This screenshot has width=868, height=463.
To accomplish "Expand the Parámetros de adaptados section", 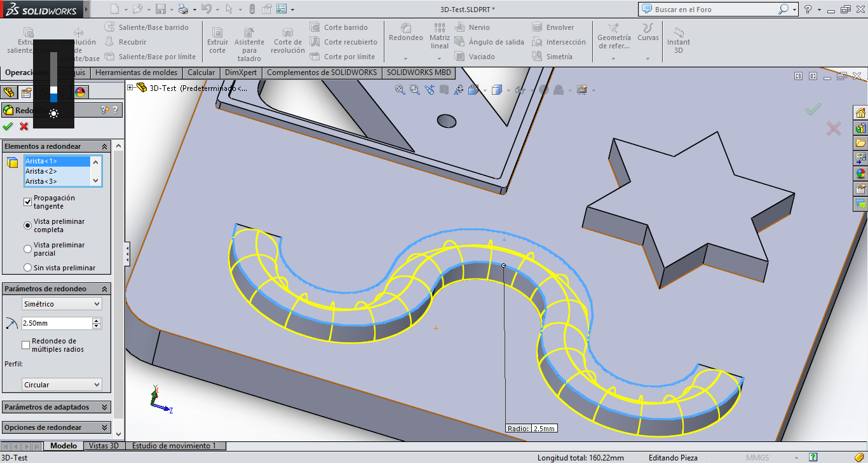I will point(105,407).
